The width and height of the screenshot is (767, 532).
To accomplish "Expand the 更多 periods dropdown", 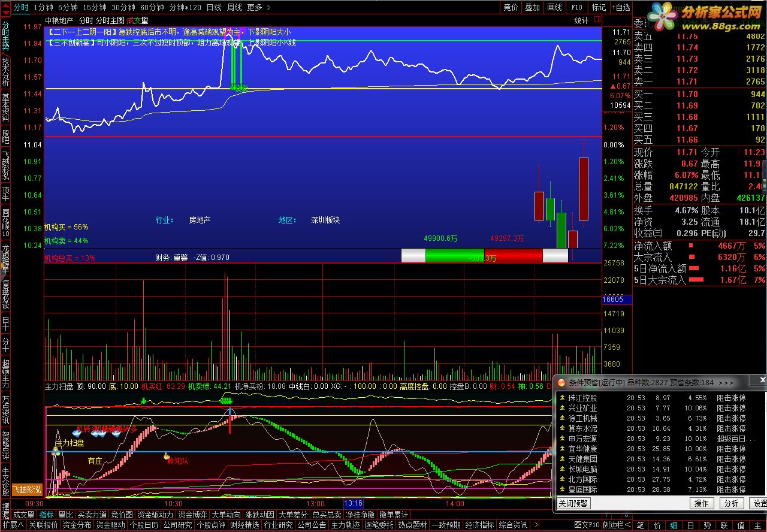I will tap(258, 7).
